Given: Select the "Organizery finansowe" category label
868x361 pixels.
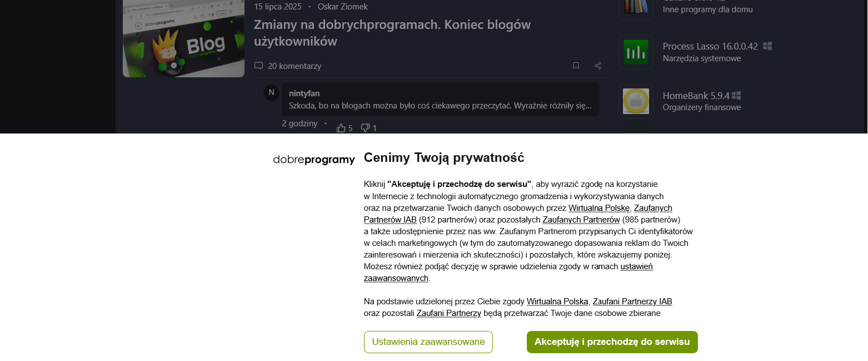Looking at the screenshot, I should (702, 107).
